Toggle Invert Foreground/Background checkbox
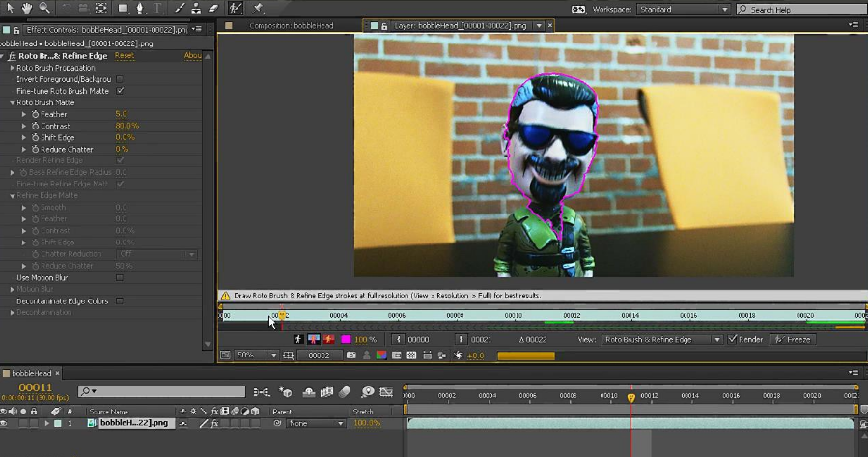 120,79
